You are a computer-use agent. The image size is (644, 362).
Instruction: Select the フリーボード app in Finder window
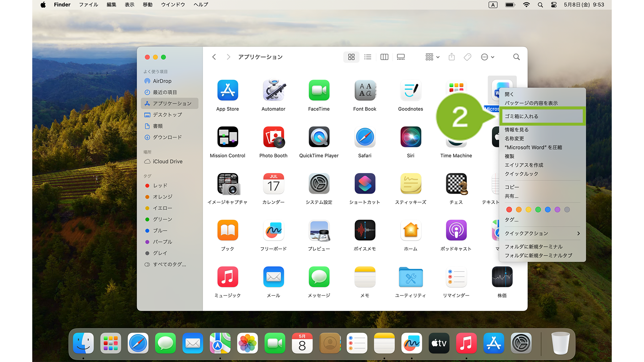coord(273,230)
